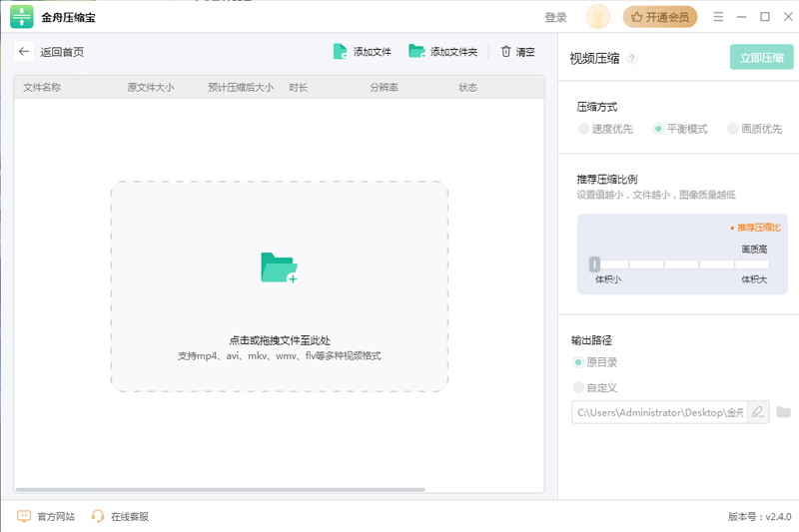Screen dimensions: 799x532
Task: Click the compression ratio slider handle
Action: click(x=594, y=265)
